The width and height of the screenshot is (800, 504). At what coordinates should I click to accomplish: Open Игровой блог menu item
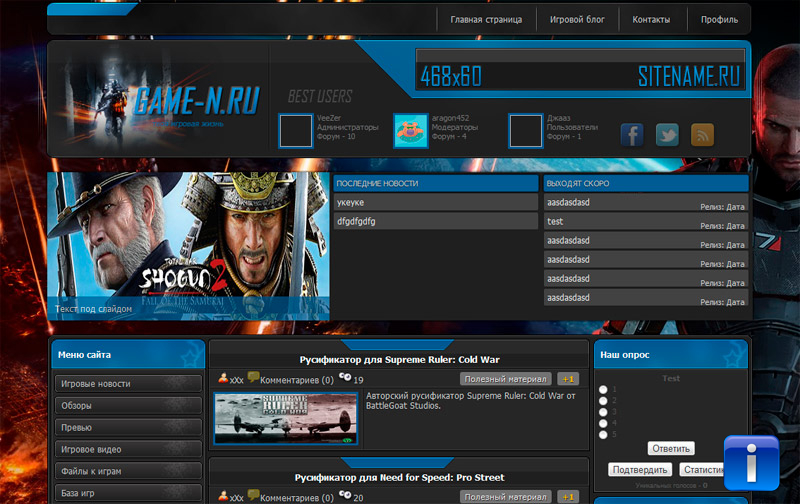point(577,19)
